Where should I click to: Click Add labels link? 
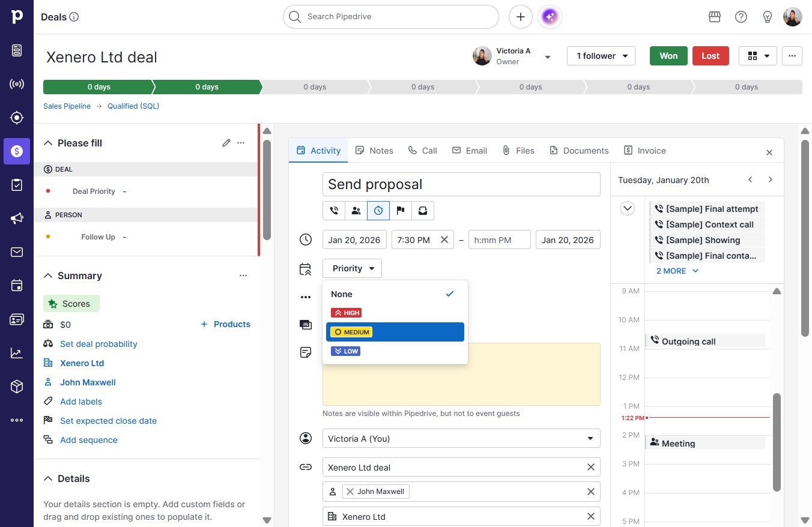pyautogui.click(x=81, y=402)
